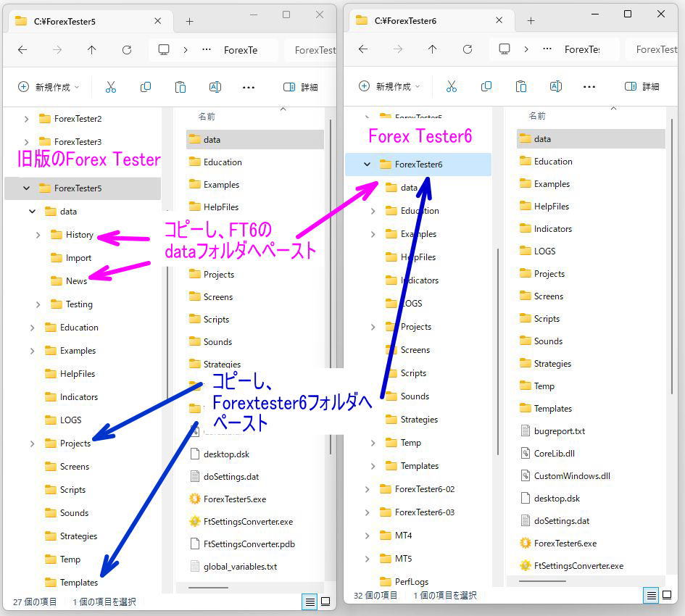Open ForexTester6.exe in right file list
Screen dimensions: 685x616
click(x=565, y=543)
